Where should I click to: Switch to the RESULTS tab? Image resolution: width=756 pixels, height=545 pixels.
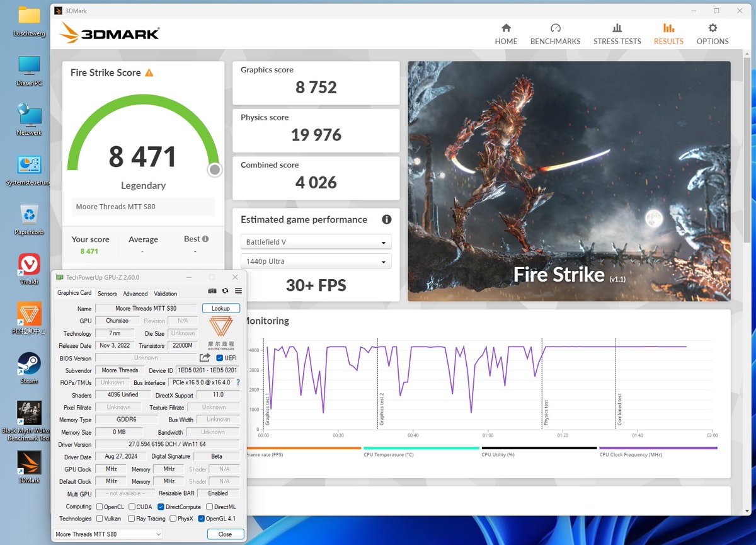click(x=668, y=34)
